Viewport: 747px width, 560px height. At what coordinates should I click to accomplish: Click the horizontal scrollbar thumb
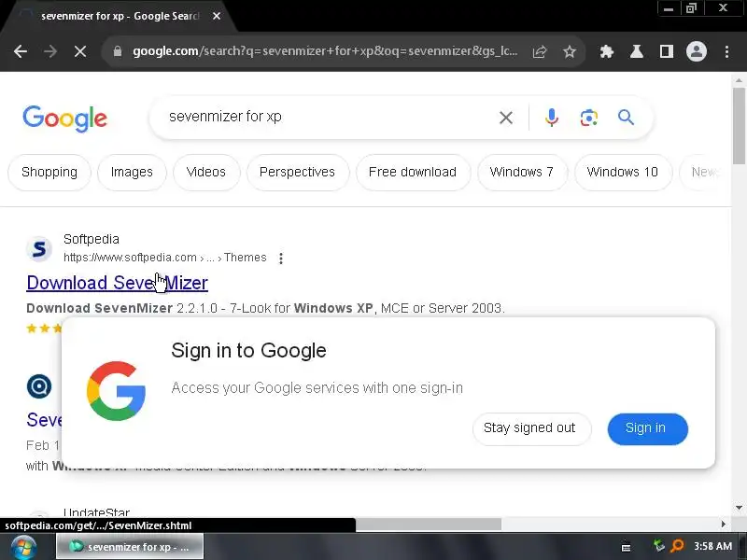coord(429,525)
